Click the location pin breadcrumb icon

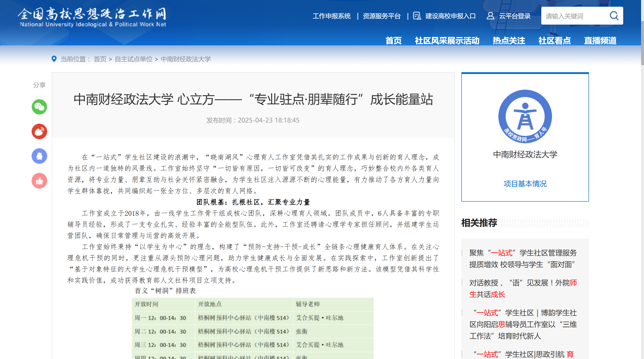54,59
